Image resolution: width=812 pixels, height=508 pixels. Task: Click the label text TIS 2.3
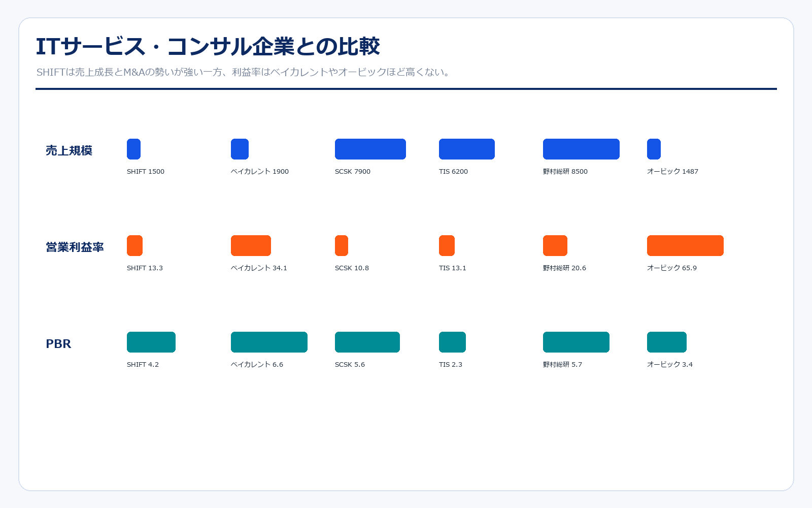click(450, 365)
